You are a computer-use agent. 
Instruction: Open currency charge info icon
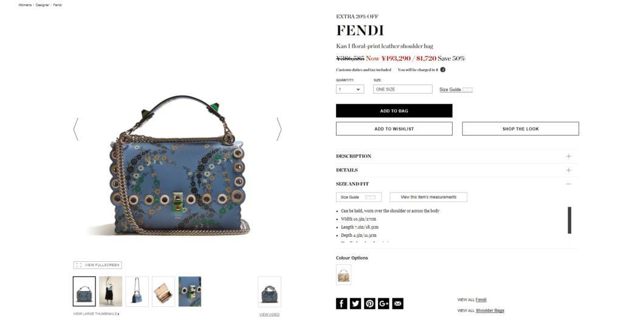pos(443,70)
